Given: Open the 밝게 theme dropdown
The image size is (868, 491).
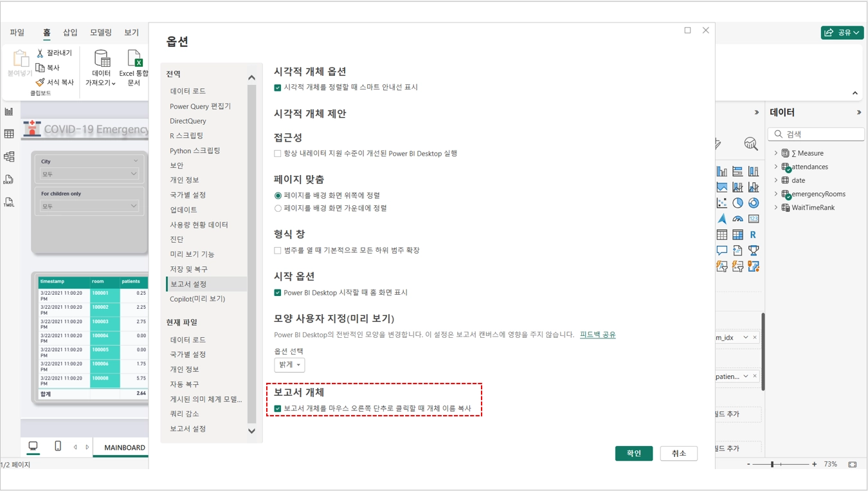Looking at the screenshot, I should [289, 365].
